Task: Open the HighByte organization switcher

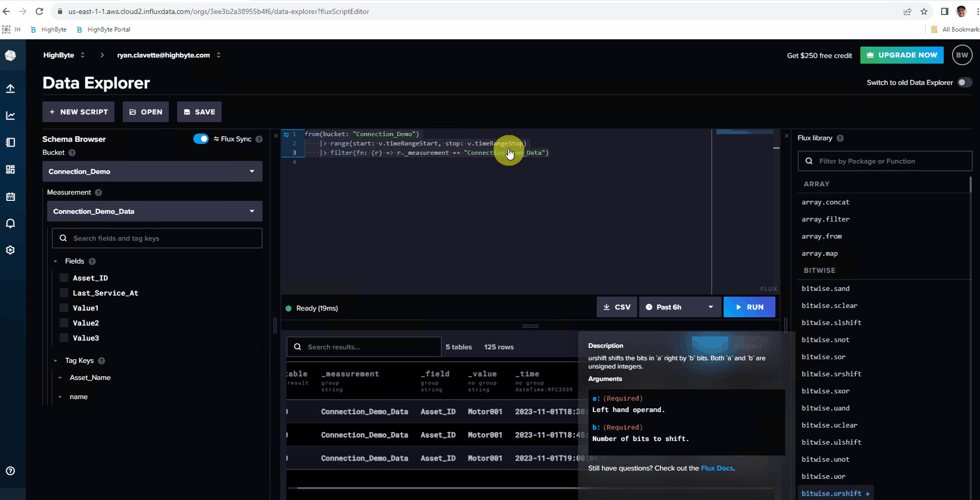Action: pos(63,55)
